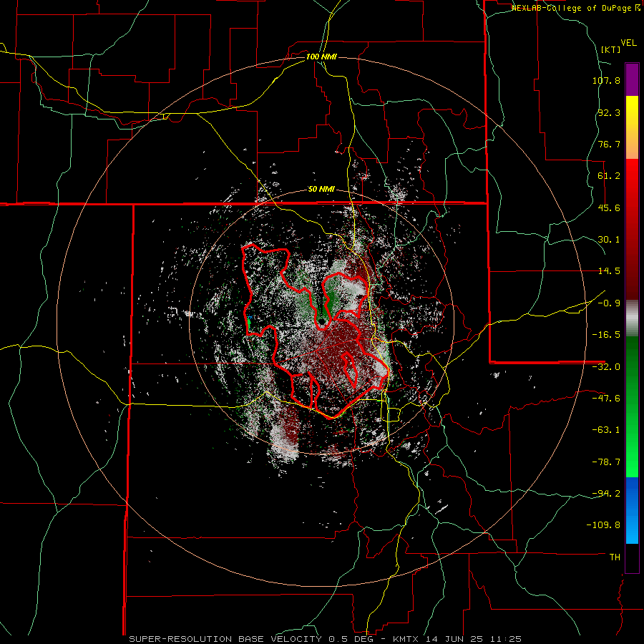
Task: Click the -16.5 scale value
Action: tap(606, 335)
